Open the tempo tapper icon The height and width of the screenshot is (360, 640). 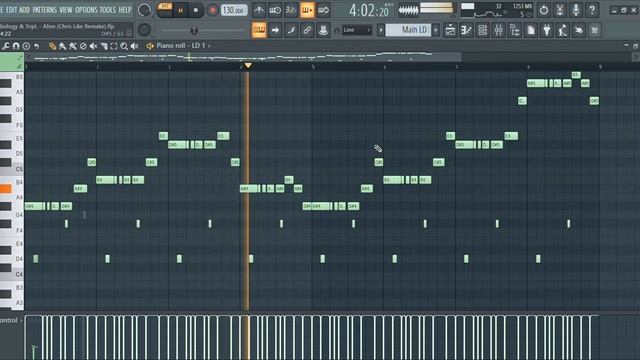point(562,30)
